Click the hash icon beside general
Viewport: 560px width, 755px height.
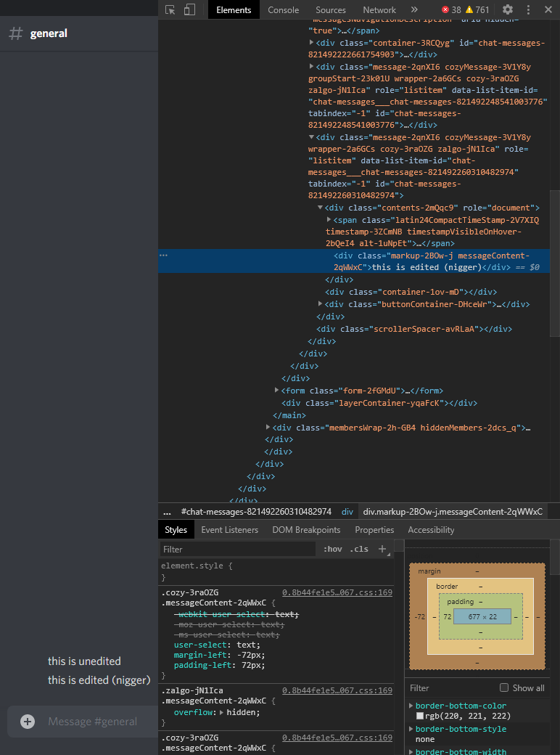click(x=16, y=33)
